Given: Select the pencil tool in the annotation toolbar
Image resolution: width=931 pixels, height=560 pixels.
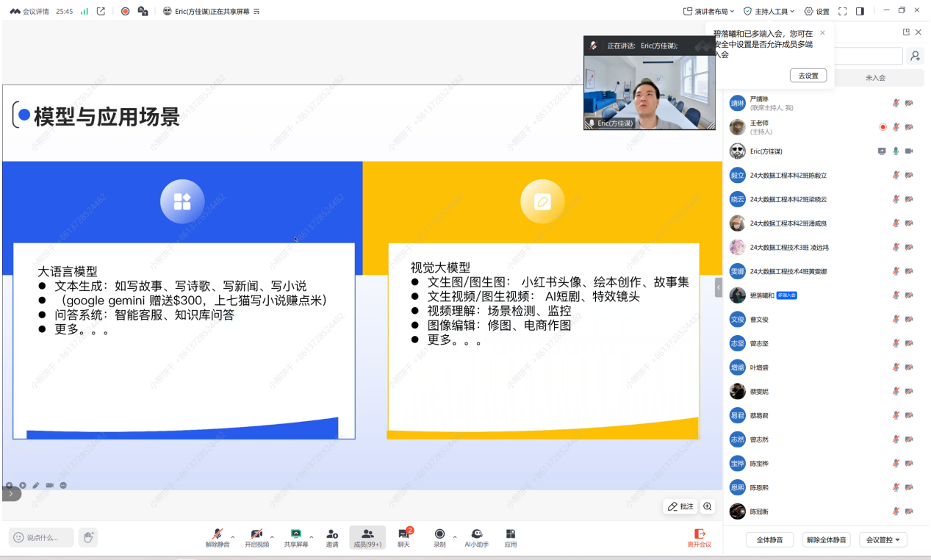Looking at the screenshot, I should coord(35,485).
